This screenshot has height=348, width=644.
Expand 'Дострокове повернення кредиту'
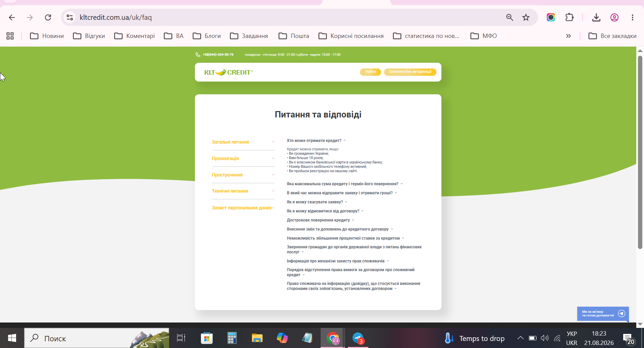click(x=321, y=220)
